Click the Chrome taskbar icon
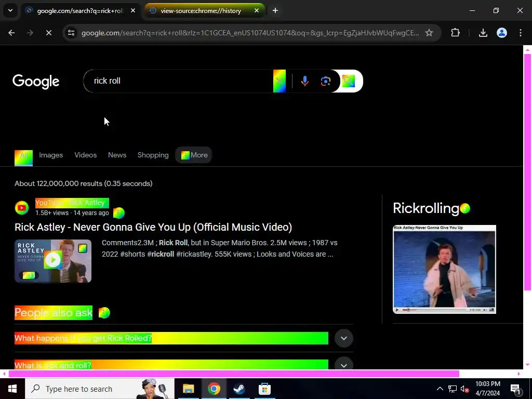532x399 pixels. pyautogui.click(x=214, y=389)
